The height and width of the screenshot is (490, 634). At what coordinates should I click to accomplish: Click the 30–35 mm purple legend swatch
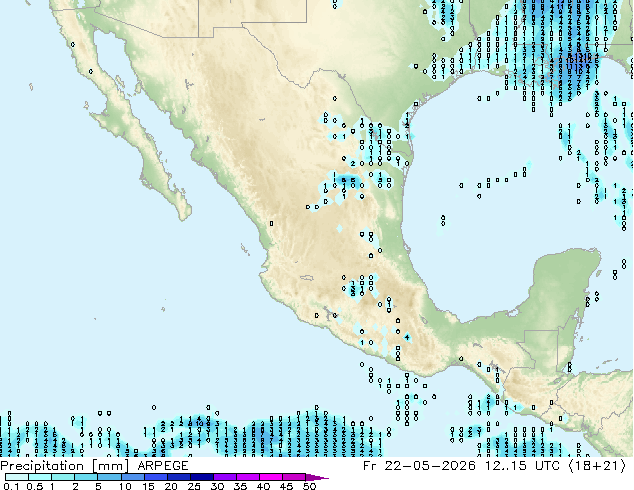click(224, 477)
